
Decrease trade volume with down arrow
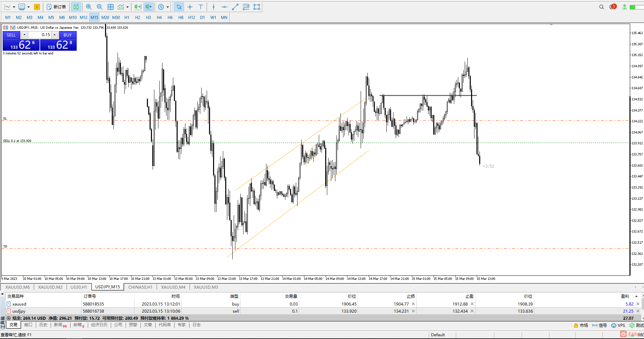click(x=24, y=35)
